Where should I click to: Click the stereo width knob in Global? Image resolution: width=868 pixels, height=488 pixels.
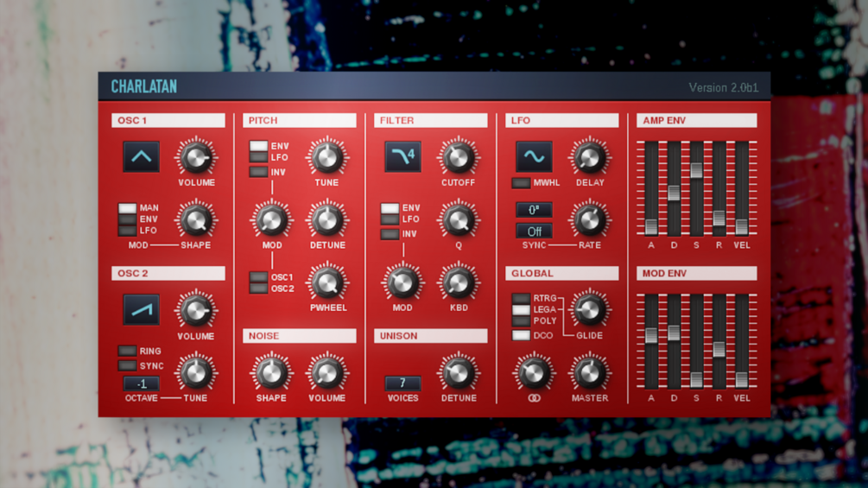click(x=534, y=373)
